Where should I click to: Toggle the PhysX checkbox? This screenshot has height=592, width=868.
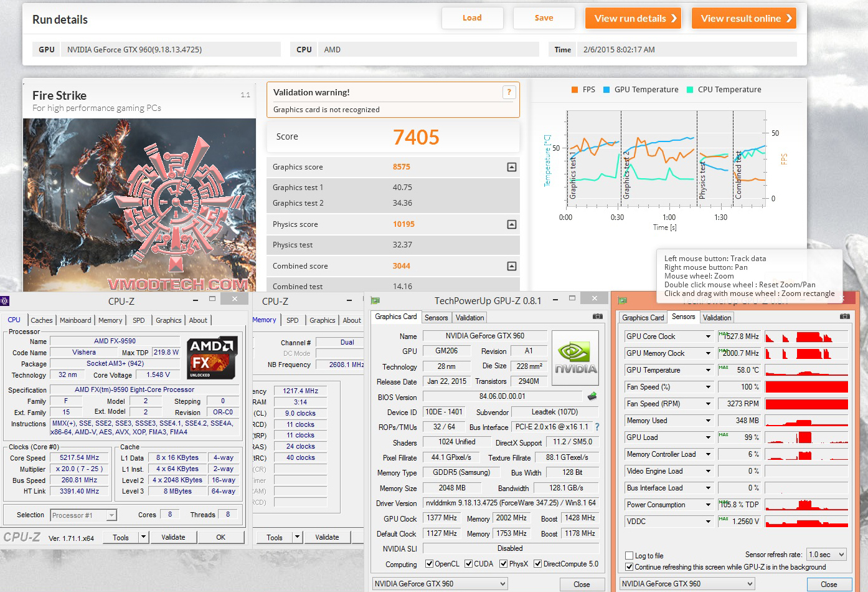pyautogui.click(x=503, y=564)
